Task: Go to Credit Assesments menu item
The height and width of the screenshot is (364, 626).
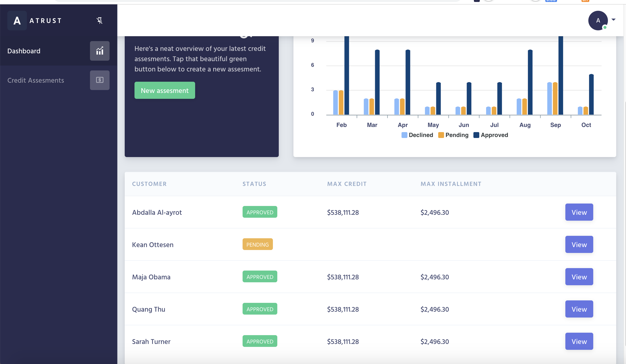Action: 35,80
